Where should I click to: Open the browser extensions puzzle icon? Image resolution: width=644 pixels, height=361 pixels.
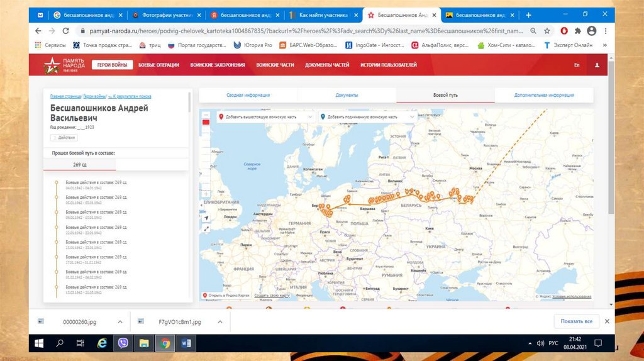pos(578,31)
